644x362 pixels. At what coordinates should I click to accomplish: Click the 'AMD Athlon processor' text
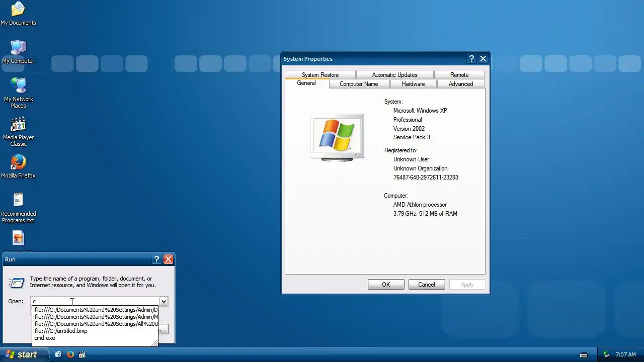coord(420,205)
